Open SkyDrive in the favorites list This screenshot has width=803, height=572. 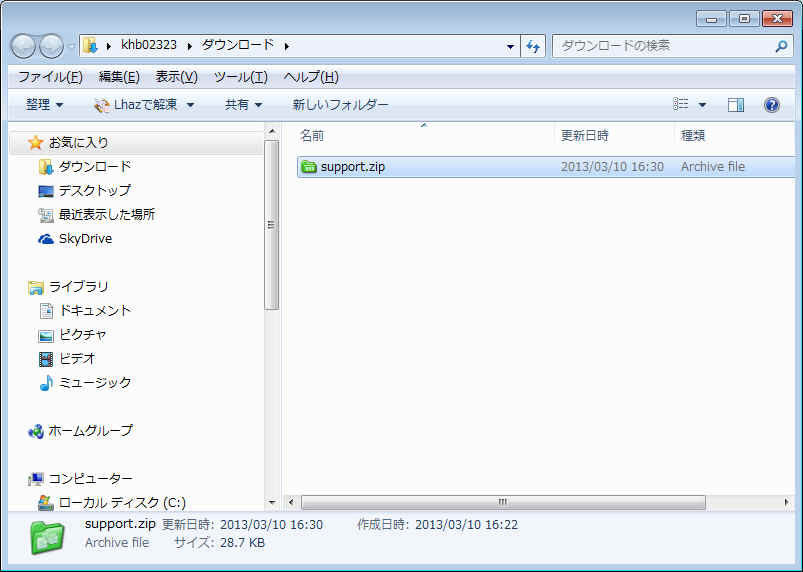click(x=85, y=239)
